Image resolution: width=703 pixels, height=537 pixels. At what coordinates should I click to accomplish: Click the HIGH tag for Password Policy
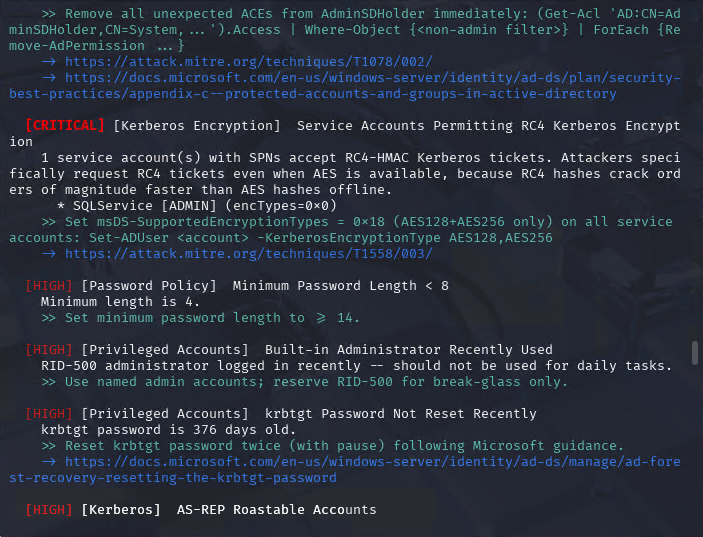pos(49,286)
